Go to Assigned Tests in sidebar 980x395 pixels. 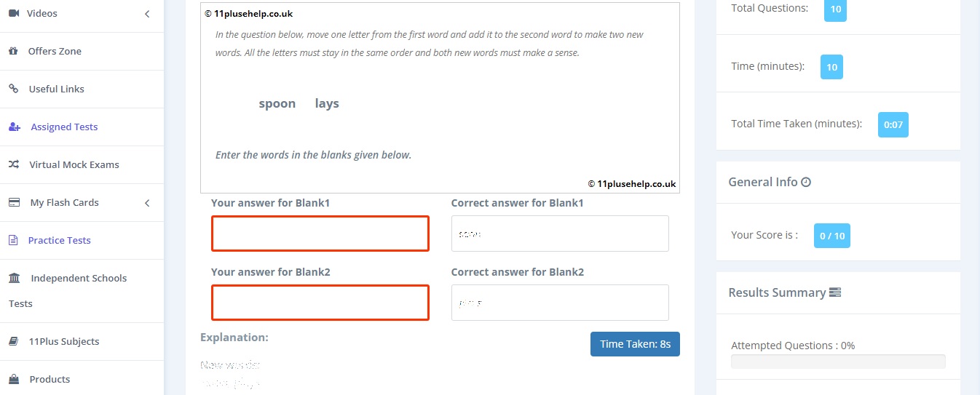click(x=64, y=127)
